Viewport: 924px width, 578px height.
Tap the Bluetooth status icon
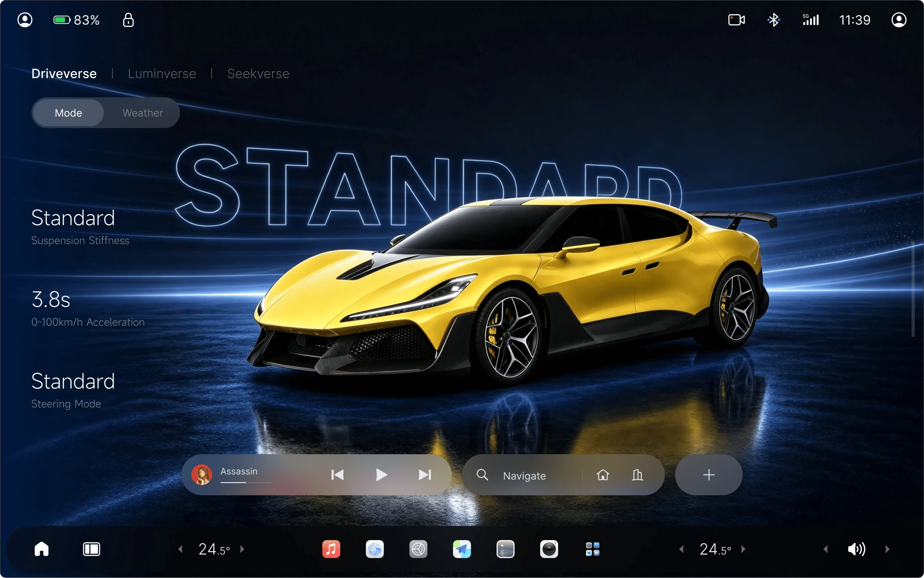pos(774,20)
